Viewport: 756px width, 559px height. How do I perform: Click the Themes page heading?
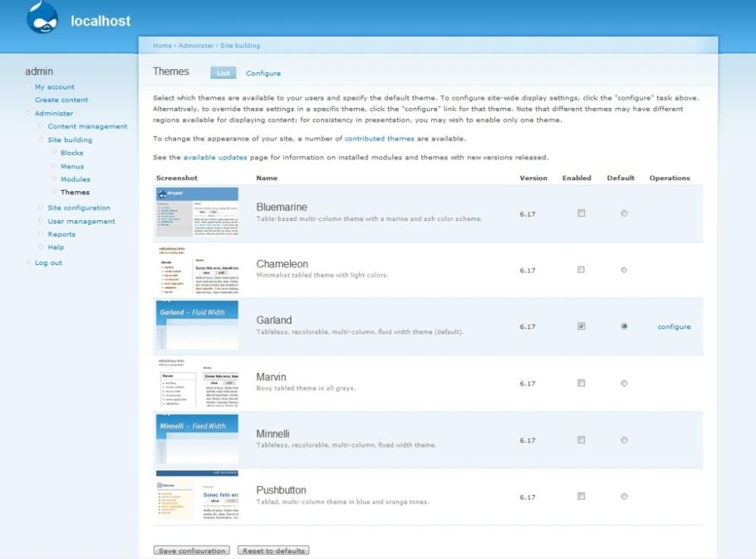[171, 71]
